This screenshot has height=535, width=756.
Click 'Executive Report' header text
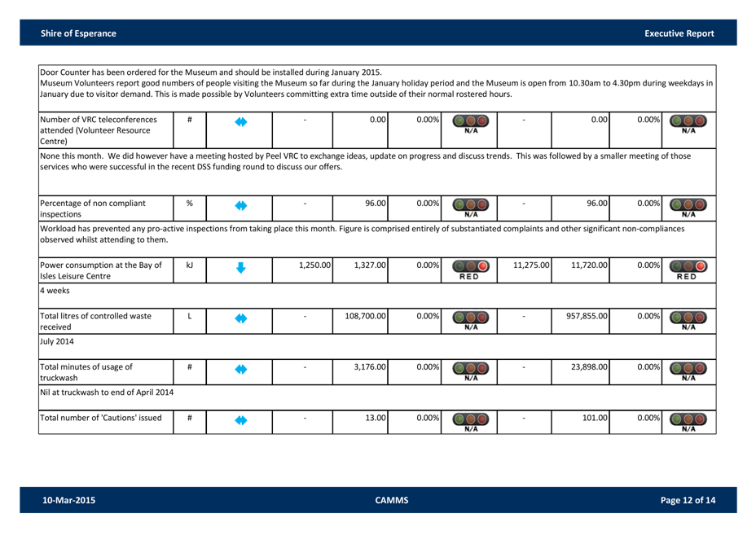pyautogui.click(x=679, y=33)
